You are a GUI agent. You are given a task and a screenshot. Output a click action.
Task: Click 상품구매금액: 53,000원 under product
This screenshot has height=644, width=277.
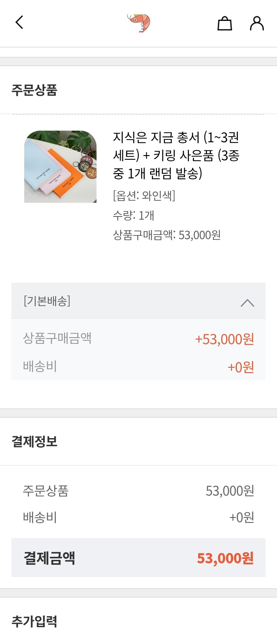point(167,235)
